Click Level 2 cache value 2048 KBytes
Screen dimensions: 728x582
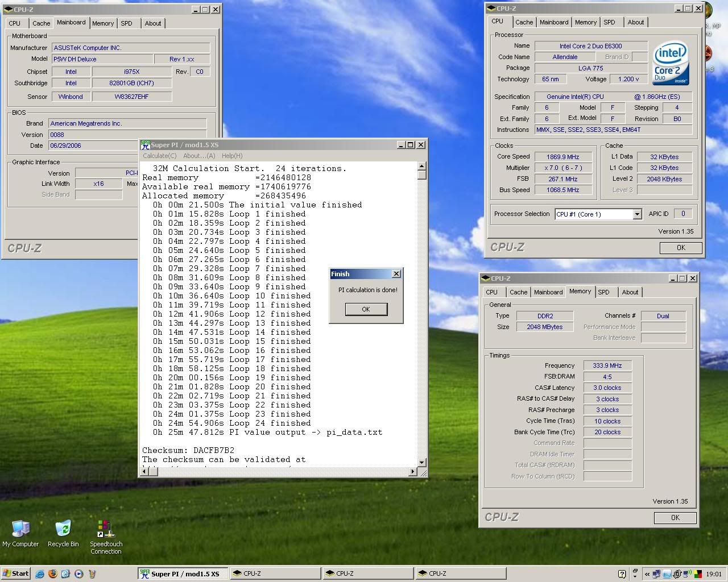pos(664,179)
